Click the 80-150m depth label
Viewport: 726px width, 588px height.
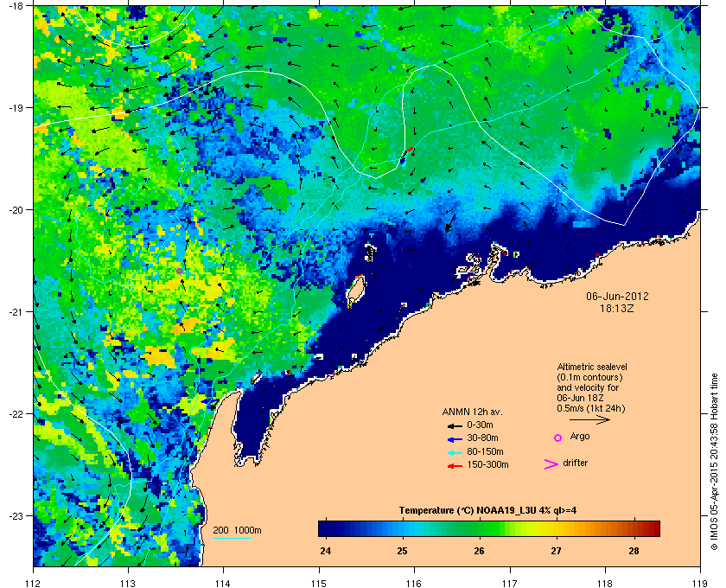point(485,451)
